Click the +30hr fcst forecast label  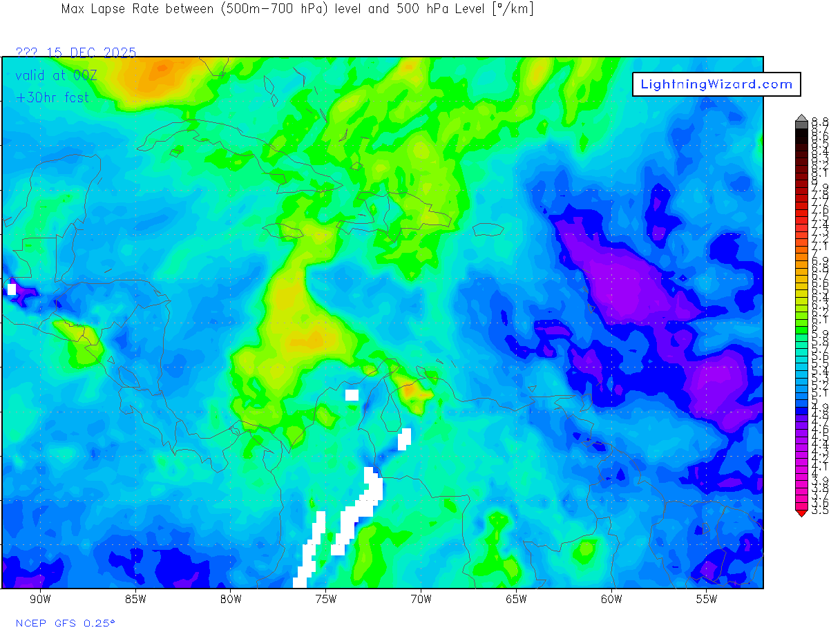click(x=52, y=97)
